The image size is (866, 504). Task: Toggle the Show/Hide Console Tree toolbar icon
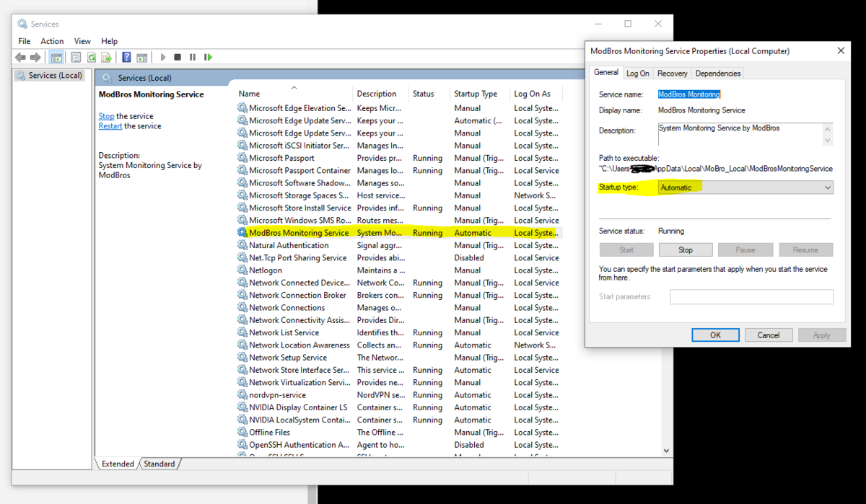point(56,57)
